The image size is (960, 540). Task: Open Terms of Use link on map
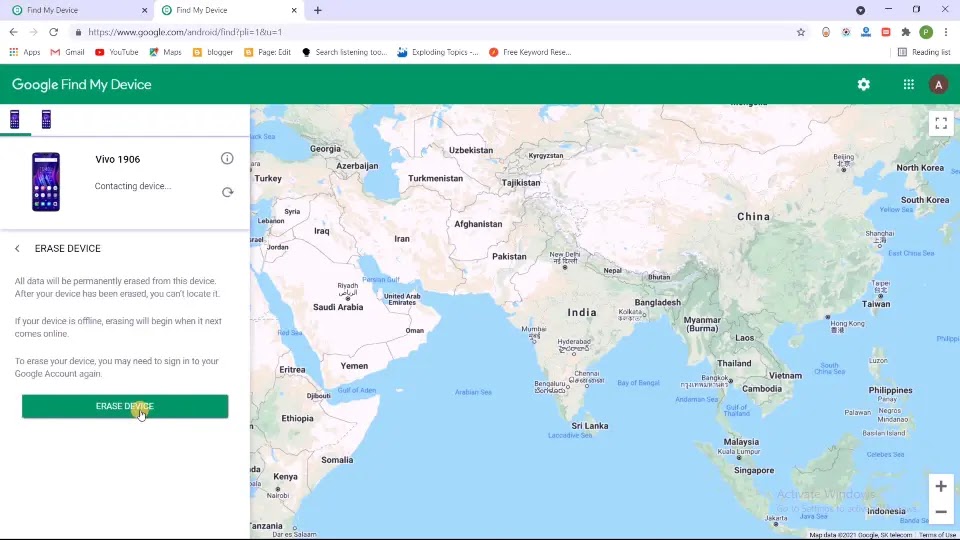click(x=938, y=535)
